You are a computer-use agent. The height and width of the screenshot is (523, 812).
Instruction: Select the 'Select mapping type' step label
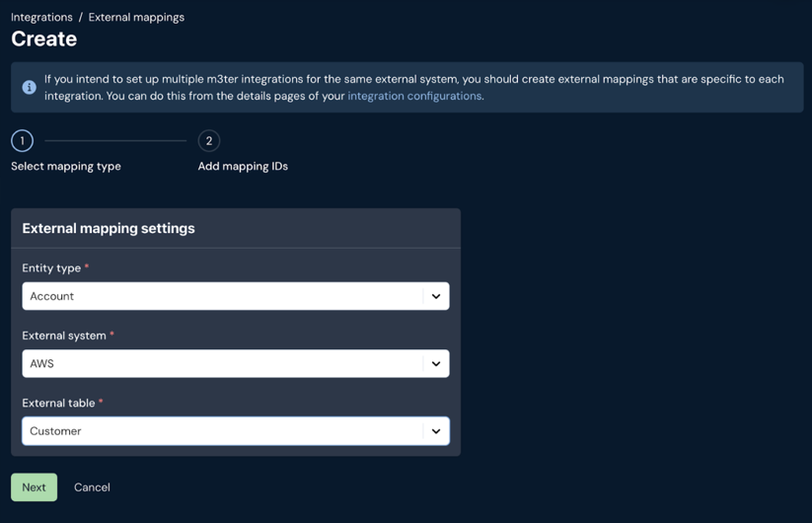(66, 166)
